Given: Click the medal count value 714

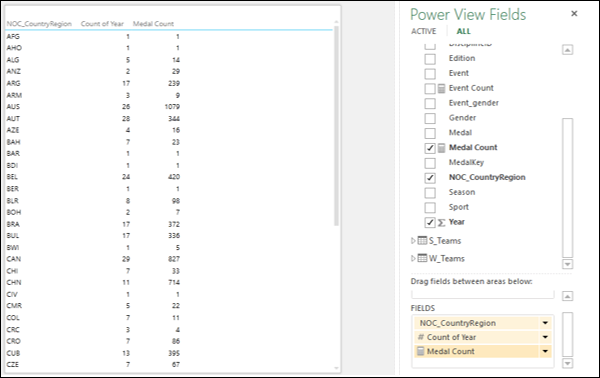Looking at the screenshot, I should pos(174,282).
